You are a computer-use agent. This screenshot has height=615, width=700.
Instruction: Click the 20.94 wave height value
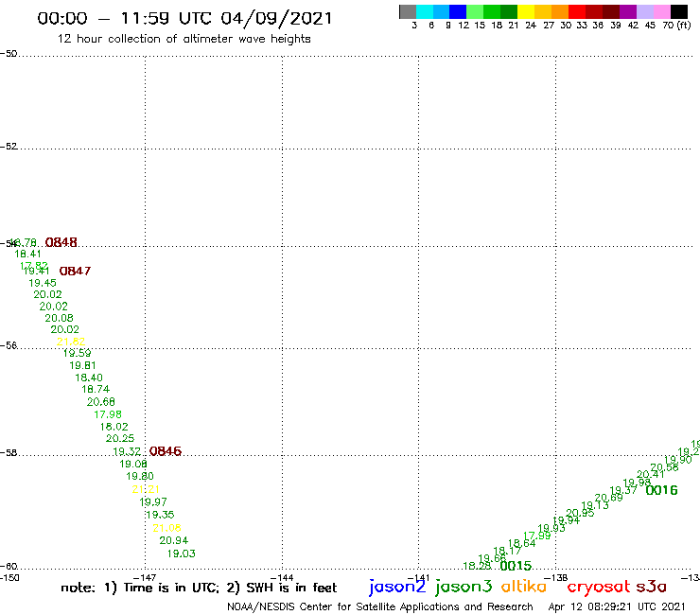point(174,541)
